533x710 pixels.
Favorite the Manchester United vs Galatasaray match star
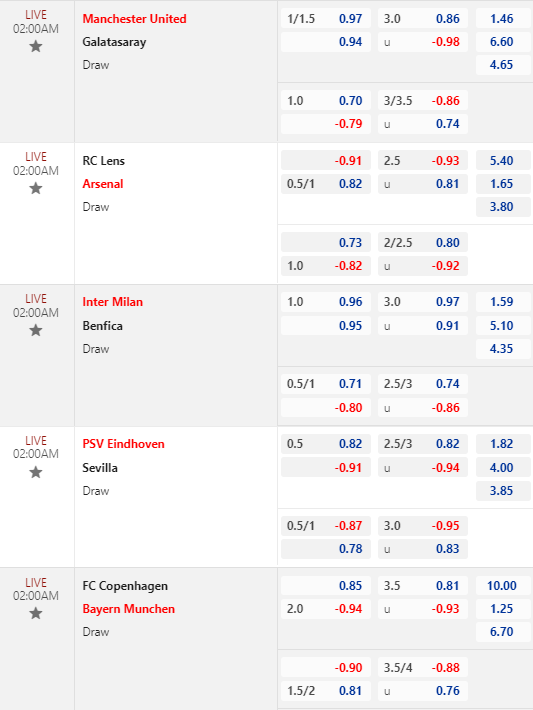point(36,46)
